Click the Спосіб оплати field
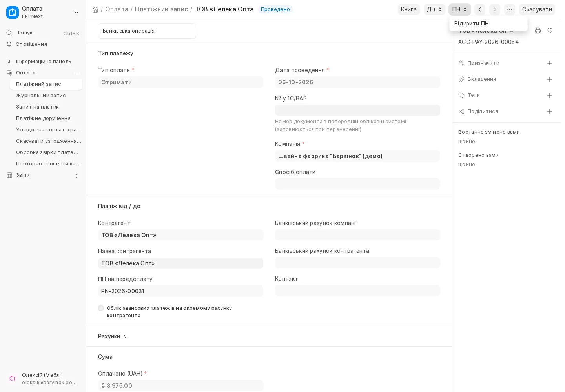Image resolution: width=565 pixels, height=392 pixels. tap(357, 184)
